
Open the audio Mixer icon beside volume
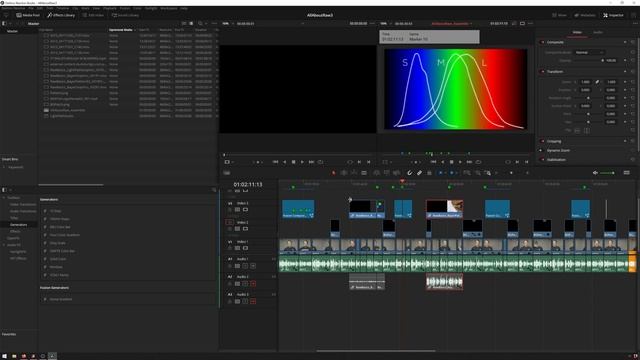pos(627,173)
